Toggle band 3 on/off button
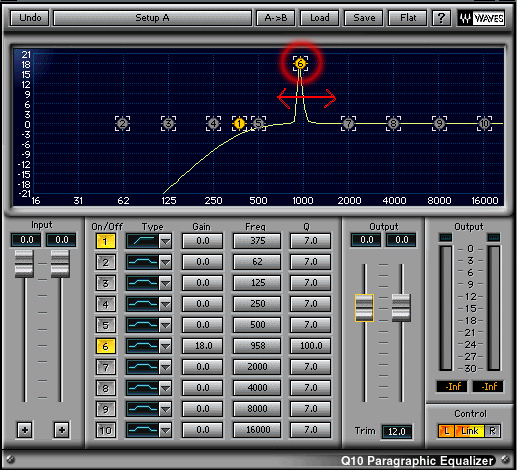This screenshot has width=517, height=470. [x=106, y=283]
